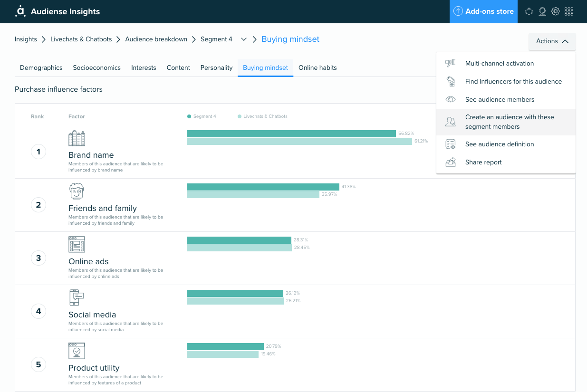Switch to the Demographics tab

click(x=41, y=67)
